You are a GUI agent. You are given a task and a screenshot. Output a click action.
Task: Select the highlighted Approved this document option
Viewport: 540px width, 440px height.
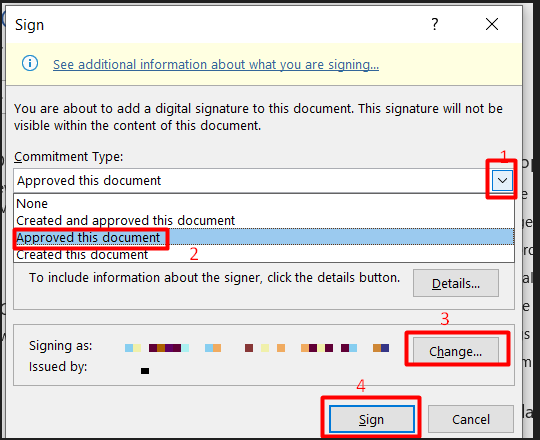(264, 237)
